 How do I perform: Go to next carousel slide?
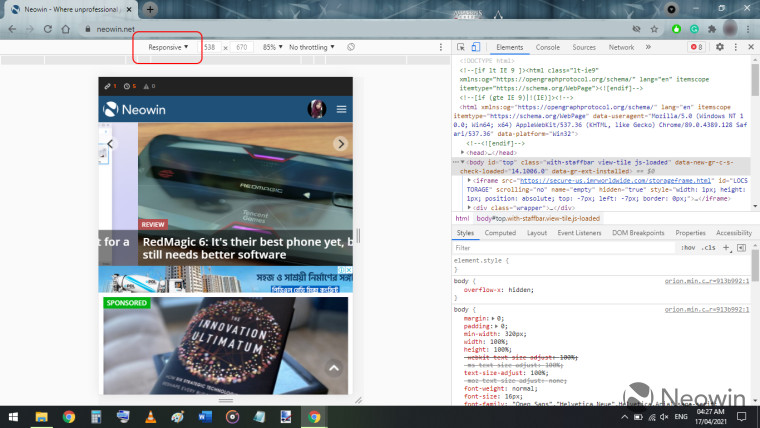click(x=341, y=144)
